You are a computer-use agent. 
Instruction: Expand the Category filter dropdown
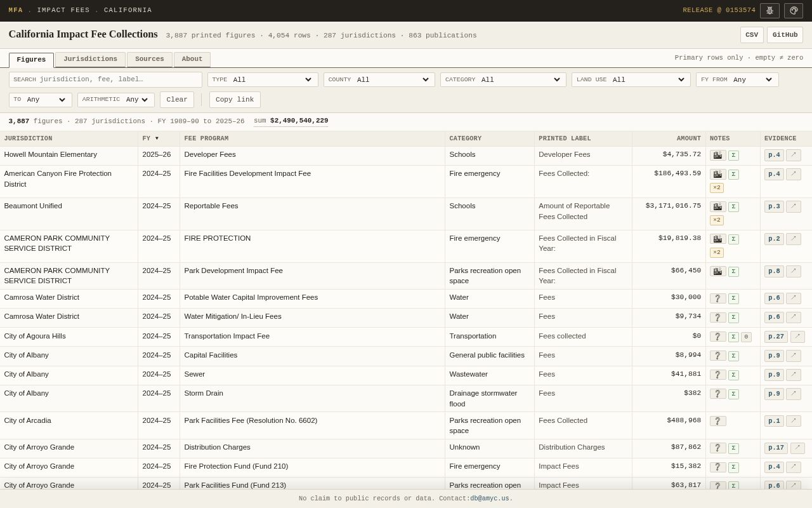(x=503, y=80)
